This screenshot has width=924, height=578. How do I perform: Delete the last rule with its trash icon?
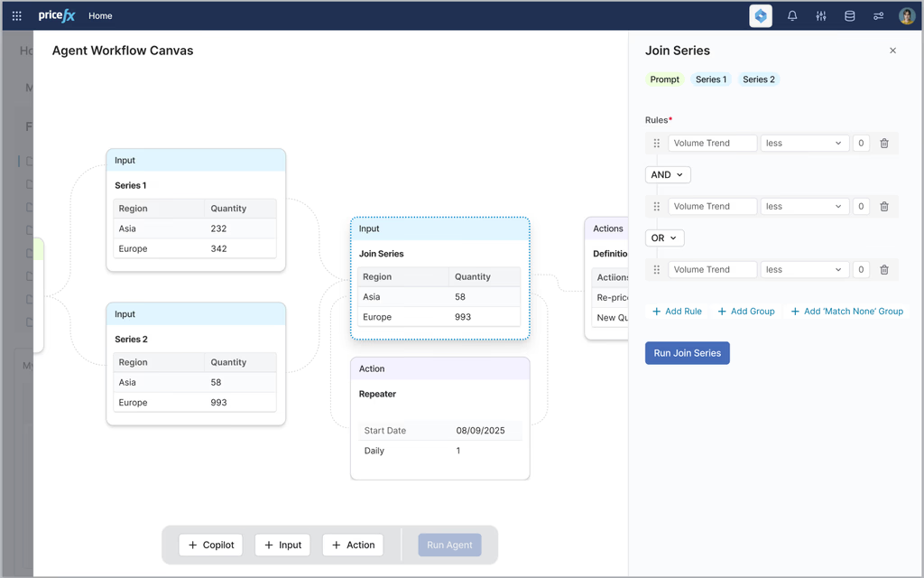point(883,269)
